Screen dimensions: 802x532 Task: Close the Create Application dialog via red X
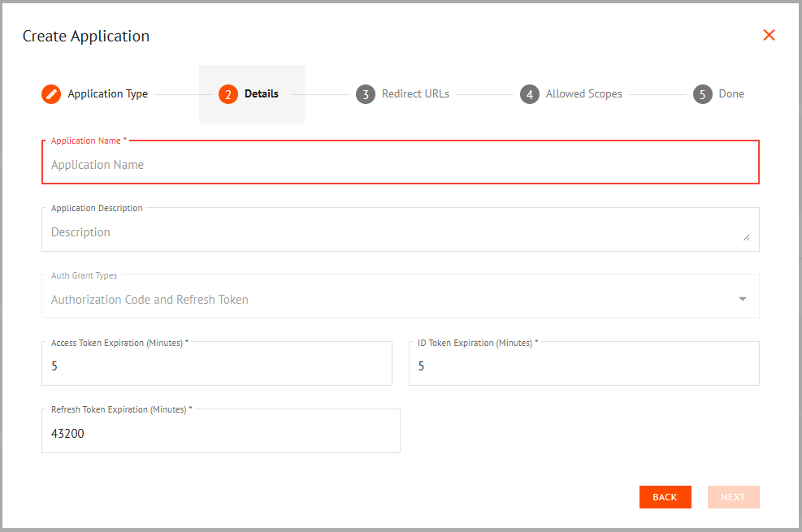coord(769,35)
